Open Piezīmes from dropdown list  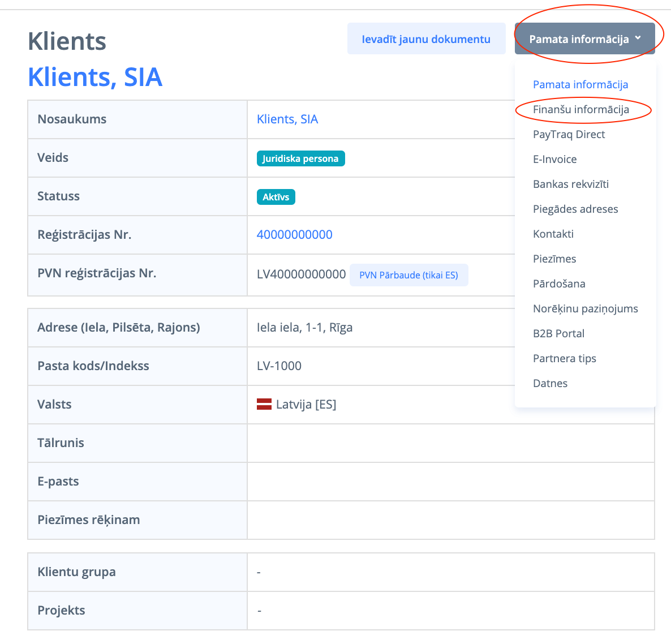pos(554,259)
